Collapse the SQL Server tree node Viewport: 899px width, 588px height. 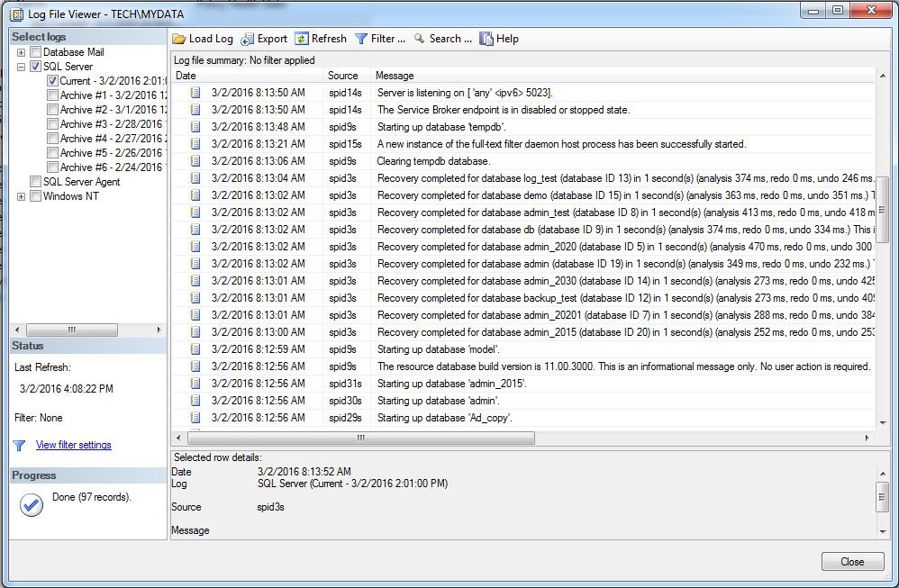[21, 67]
